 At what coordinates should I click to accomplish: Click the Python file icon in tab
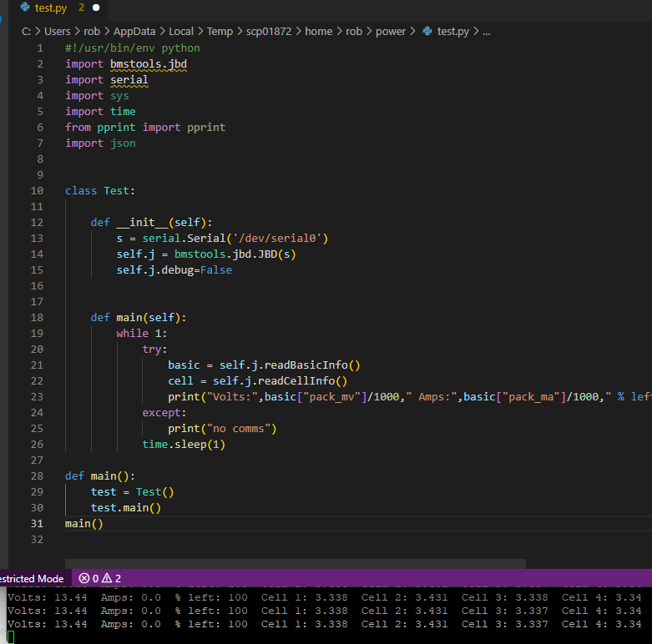click(x=25, y=8)
